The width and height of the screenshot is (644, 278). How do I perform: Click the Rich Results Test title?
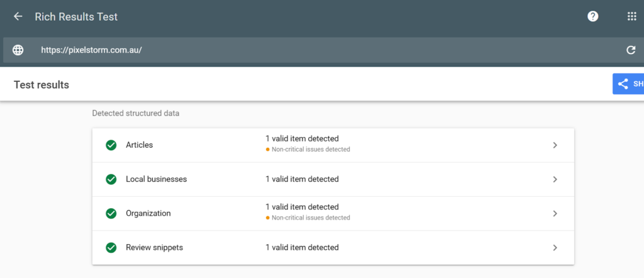pos(76,16)
